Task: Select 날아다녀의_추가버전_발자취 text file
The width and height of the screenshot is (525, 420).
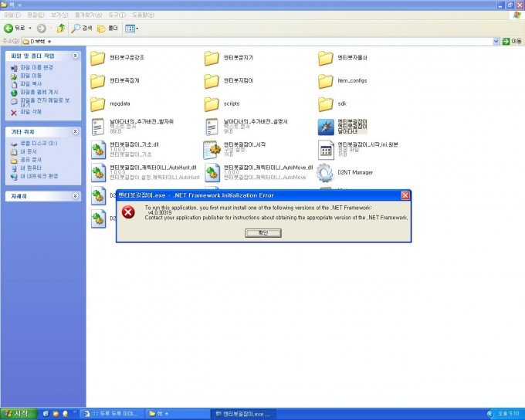Action: click(x=132, y=127)
